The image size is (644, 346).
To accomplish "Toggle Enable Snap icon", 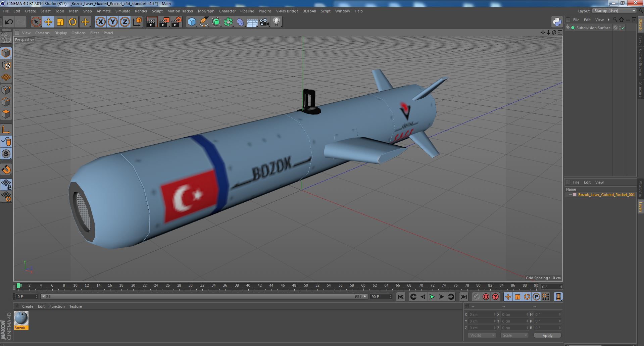I will click(6, 169).
